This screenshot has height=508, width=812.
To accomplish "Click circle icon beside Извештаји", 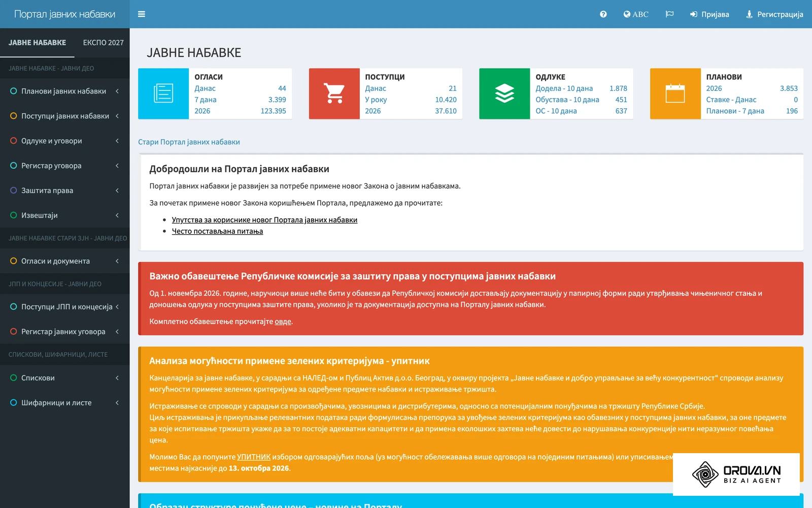I will pyautogui.click(x=14, y=215).
